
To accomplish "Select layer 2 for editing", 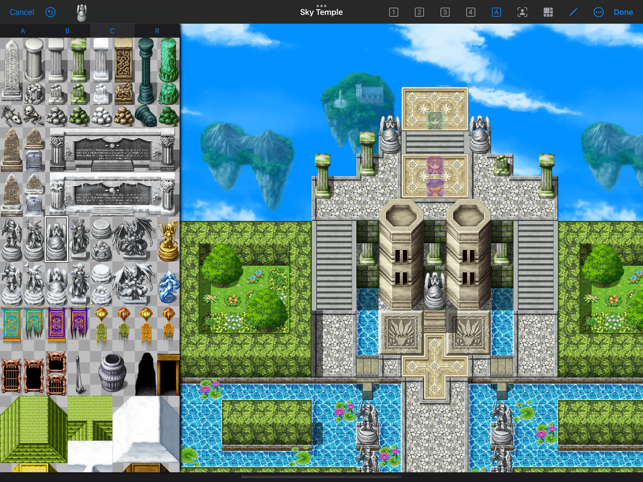I will point(419,12).
